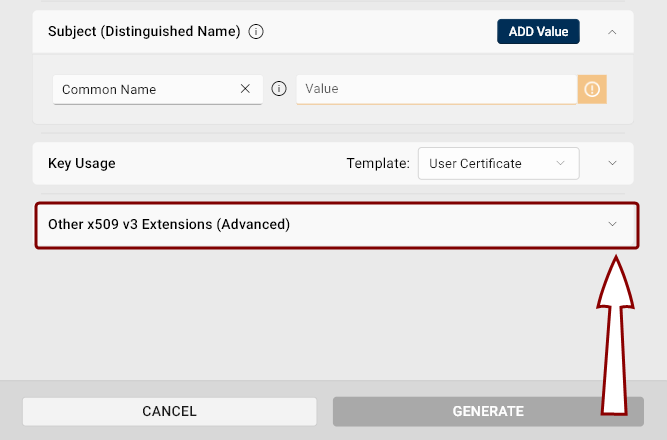This screenshot has height=440, width=667.
Task: Click the GENERATE button
Action: coord(488,411)
